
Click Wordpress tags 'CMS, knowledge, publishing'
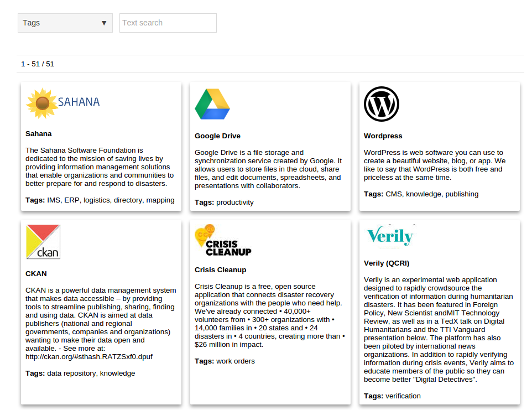[432, 194]
